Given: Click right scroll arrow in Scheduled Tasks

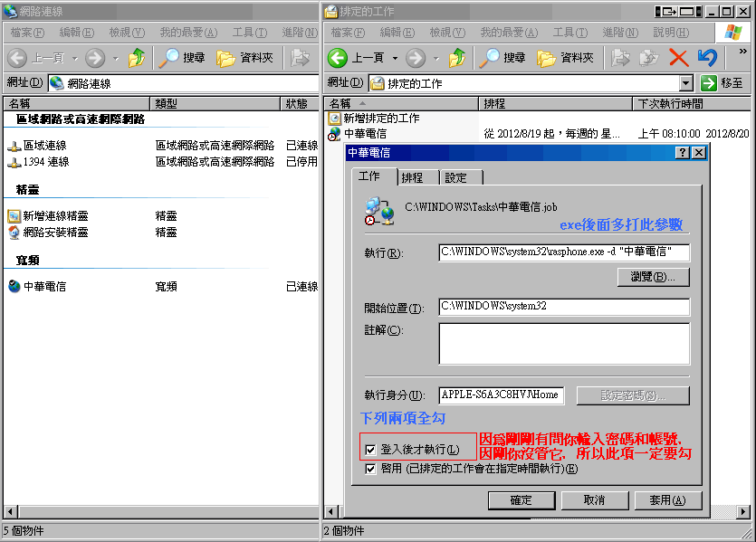Looking at the screenshot, I should coord(743,511).
